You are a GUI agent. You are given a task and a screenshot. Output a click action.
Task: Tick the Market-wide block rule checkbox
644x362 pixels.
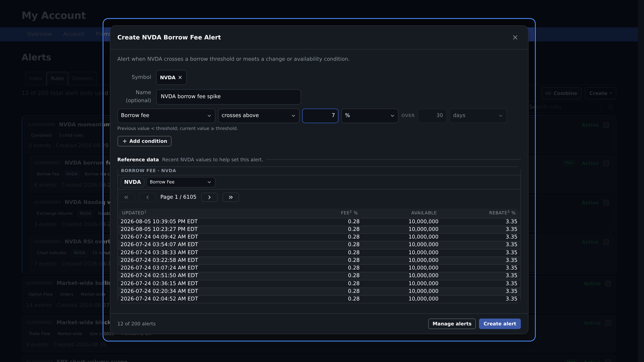608,323
